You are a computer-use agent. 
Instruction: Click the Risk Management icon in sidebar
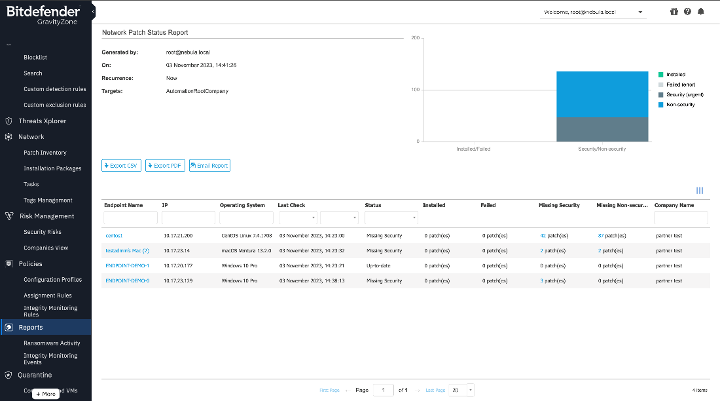coord(9,215)
